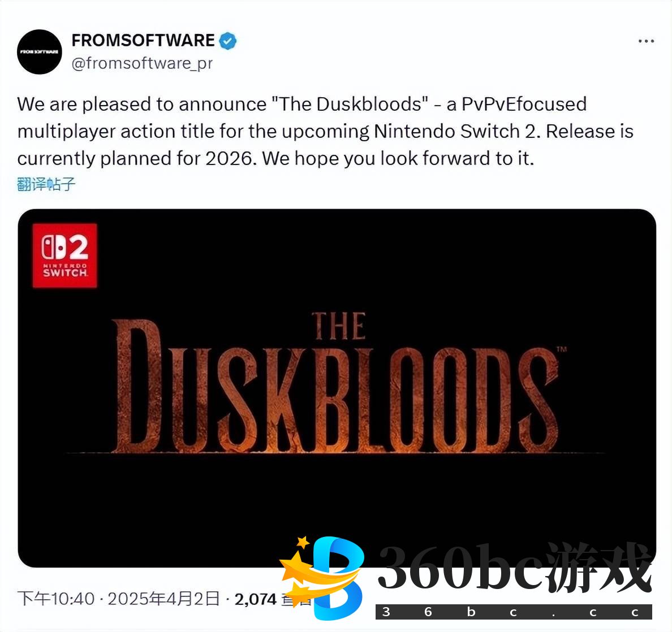Click the word THE above Duskbloods

pos(339,326)
